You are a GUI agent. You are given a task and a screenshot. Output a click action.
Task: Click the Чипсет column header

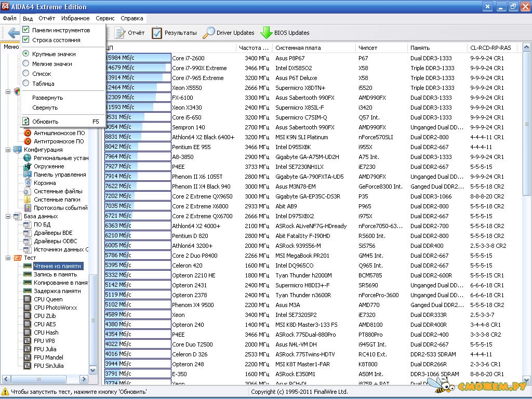(x=381, y=48)
